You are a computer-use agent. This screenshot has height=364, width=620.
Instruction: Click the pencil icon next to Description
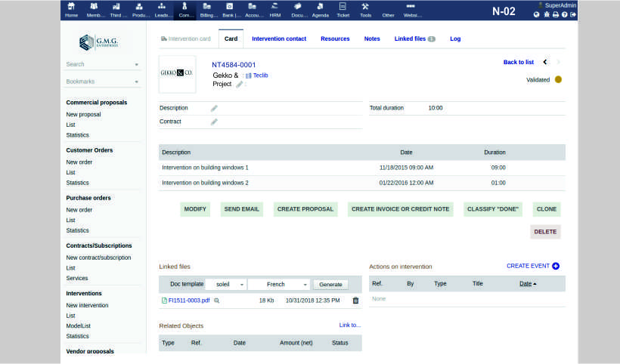tap(214, 108)
